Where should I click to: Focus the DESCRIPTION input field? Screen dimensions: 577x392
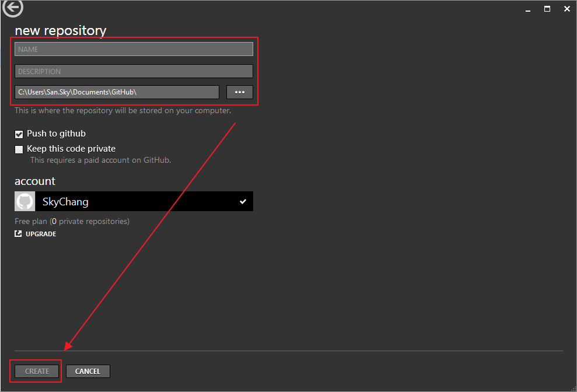click(134, 71)
